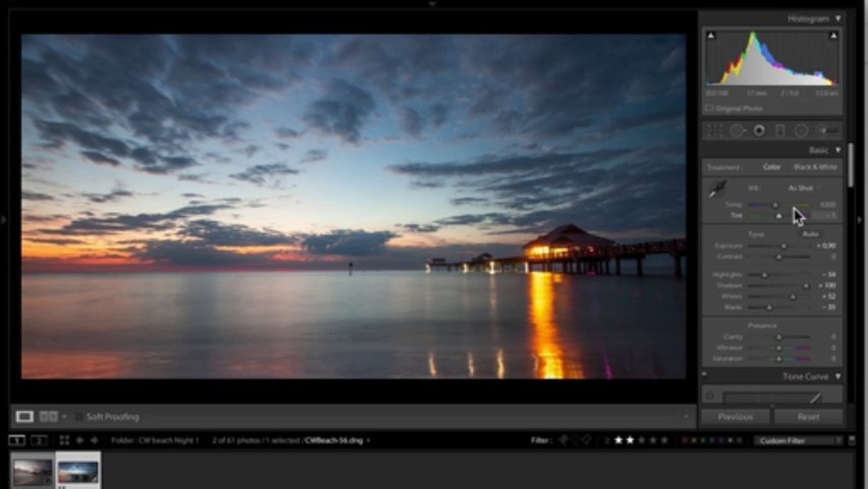Toggle the filter on/off switch
The height and width of the screenshot is (489, 868).
coord(852,441)
